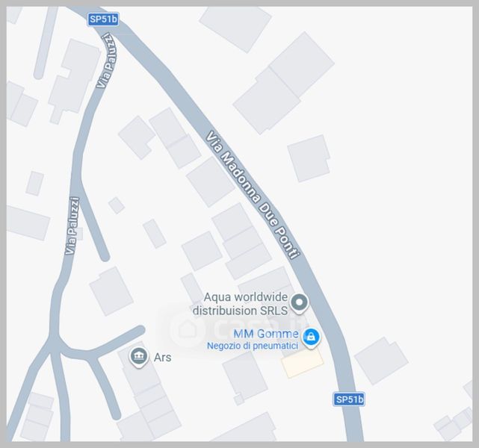The height and width of the screenshot is (448, 479).
Task: Click the Ars museum pin icon
Action: point(139,357)
